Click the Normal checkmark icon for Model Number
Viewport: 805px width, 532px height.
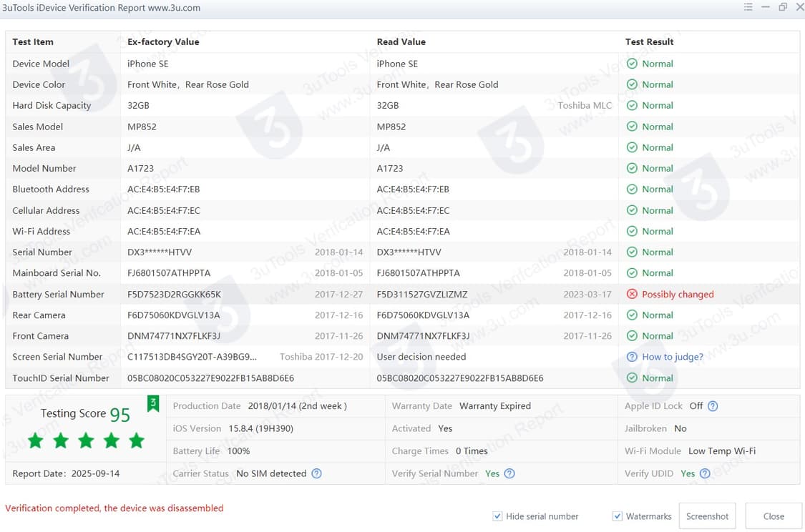coord(632,168)
